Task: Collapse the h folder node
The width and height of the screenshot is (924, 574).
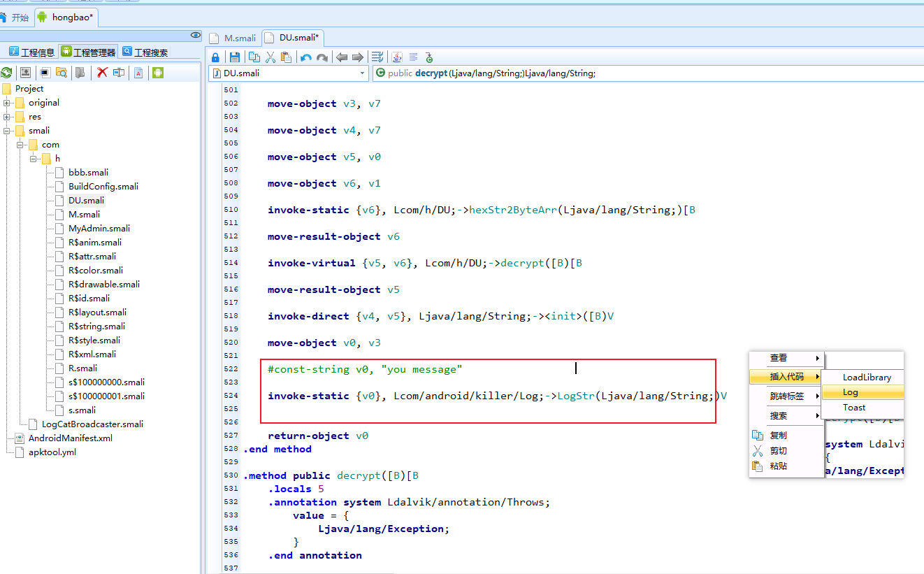Action: point(34,159)
